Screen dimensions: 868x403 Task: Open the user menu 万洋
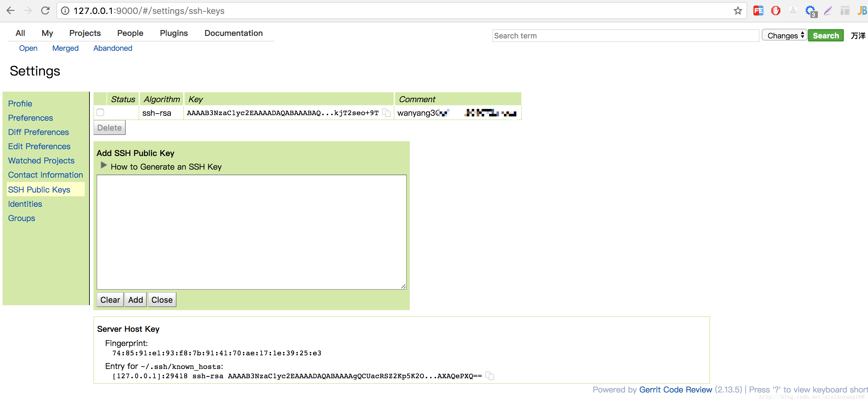(857, 36)
